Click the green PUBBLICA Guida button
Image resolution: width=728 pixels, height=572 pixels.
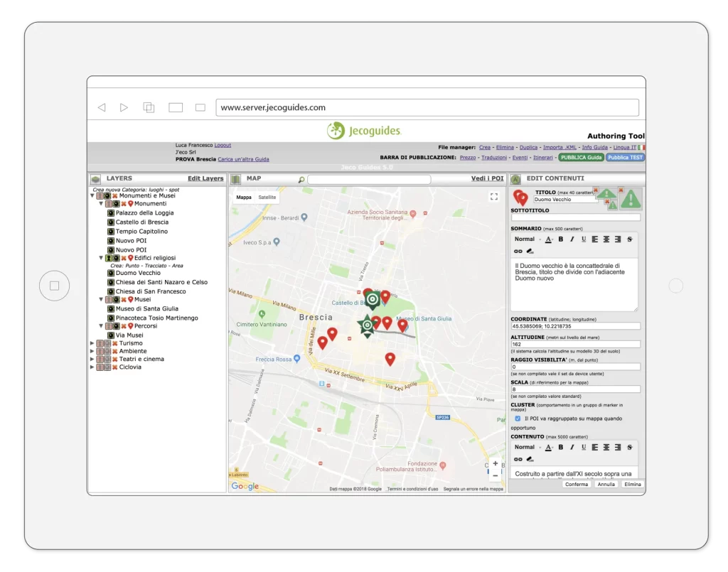coord(581,158)
